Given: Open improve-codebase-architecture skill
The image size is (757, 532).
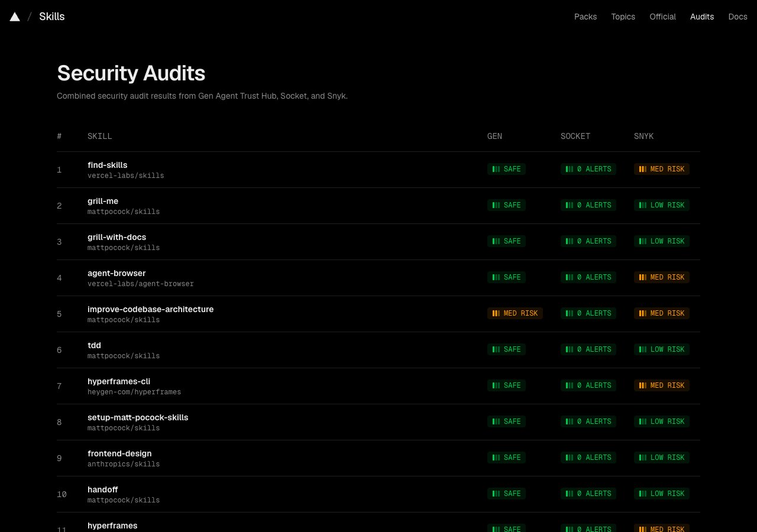Looking at the screenshot, I should click(378, 314).
